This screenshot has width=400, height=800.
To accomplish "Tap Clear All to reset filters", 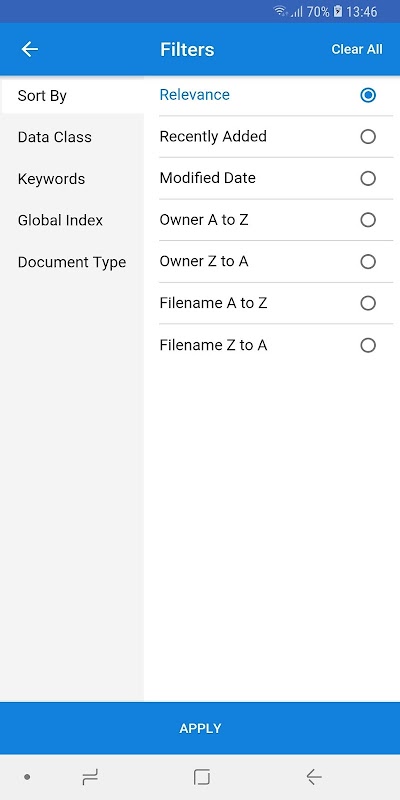I will 357,49.
